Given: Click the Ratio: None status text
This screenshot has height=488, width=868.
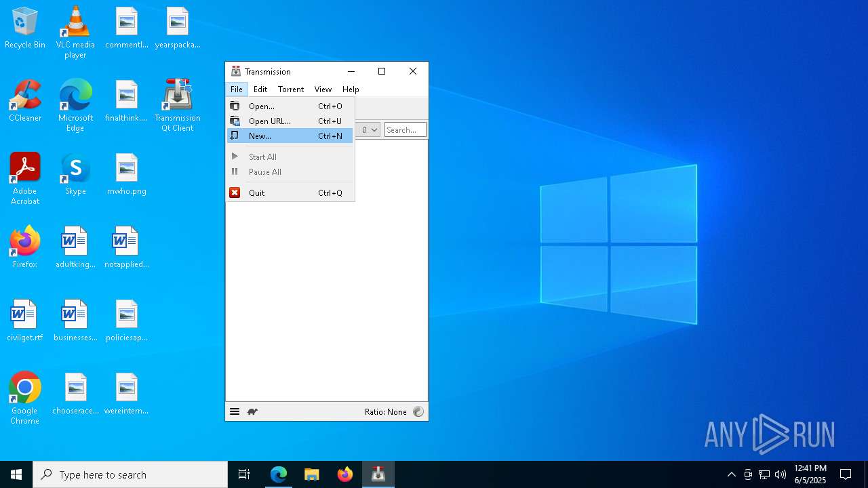Looking at the screenshot, I should point(386,411).
